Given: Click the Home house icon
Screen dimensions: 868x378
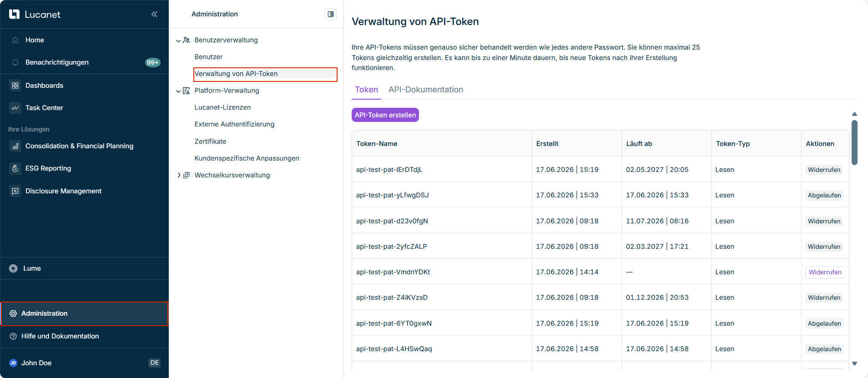Looking at the screenshot, I should point(15,40).
